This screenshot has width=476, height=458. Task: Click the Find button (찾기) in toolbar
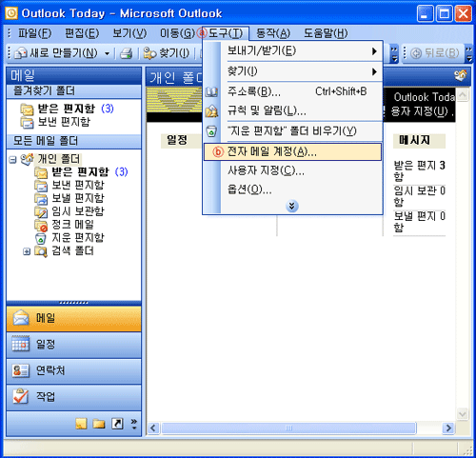(167, 53)
